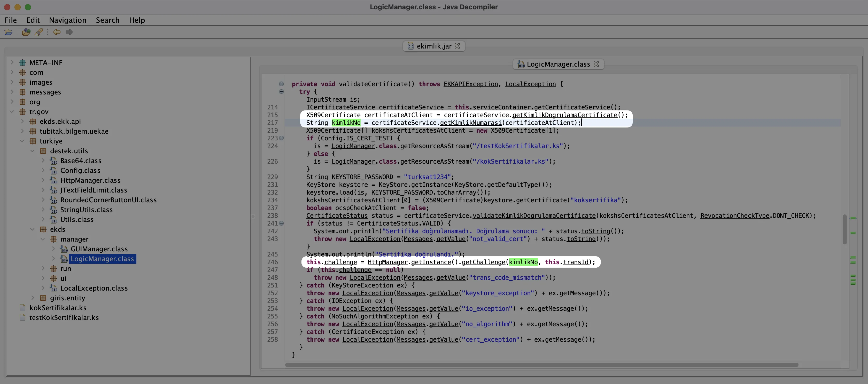Open the File menu
The height and width of the screenshot is (384, 868).
click(x=11, y=20)
